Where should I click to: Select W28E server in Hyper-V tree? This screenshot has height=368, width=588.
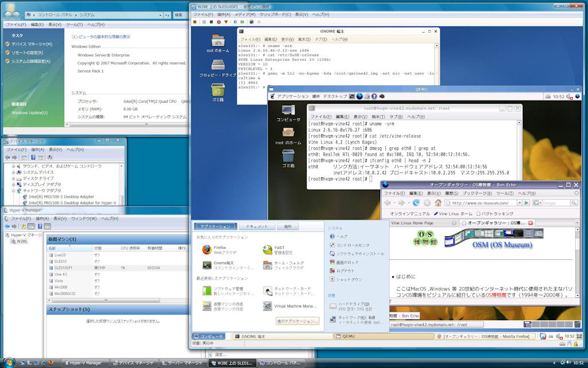20,241
